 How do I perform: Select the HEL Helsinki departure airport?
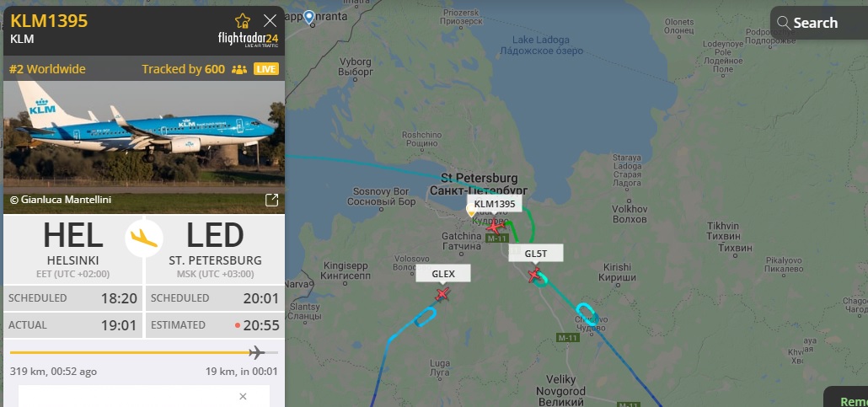tap(73, 249)
